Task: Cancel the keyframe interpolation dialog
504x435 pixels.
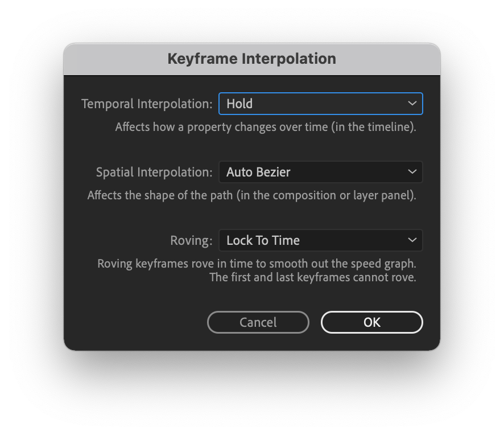Action: tap(258, 322)
